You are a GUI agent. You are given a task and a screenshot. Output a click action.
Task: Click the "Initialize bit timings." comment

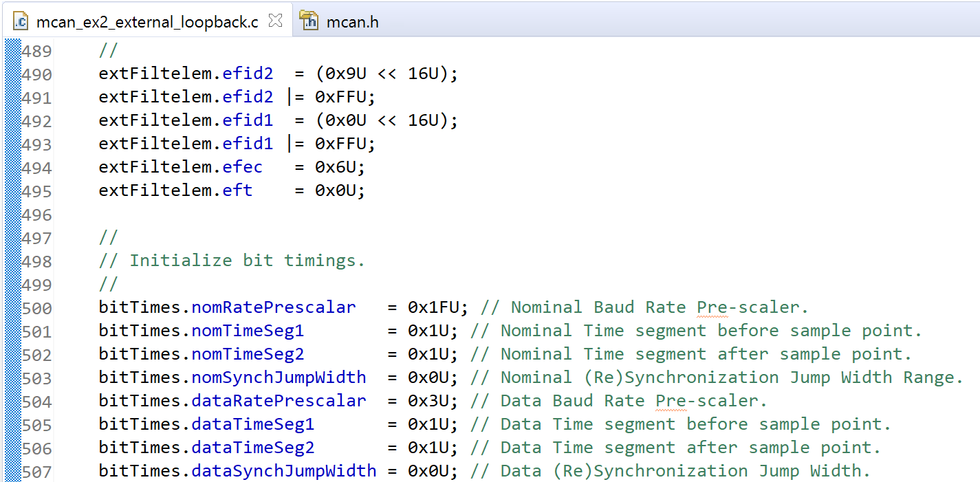(247, 261)
